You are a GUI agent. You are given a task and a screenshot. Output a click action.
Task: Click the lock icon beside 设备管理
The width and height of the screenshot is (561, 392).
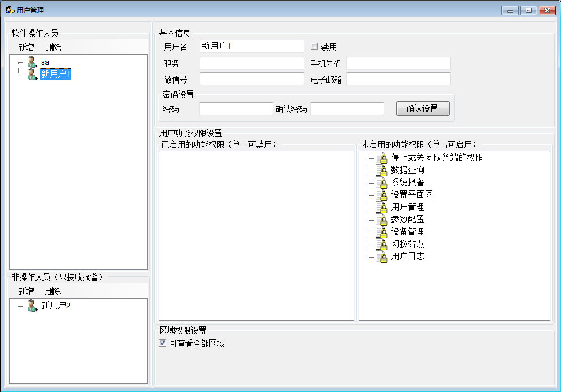click(x=382, y=232)
